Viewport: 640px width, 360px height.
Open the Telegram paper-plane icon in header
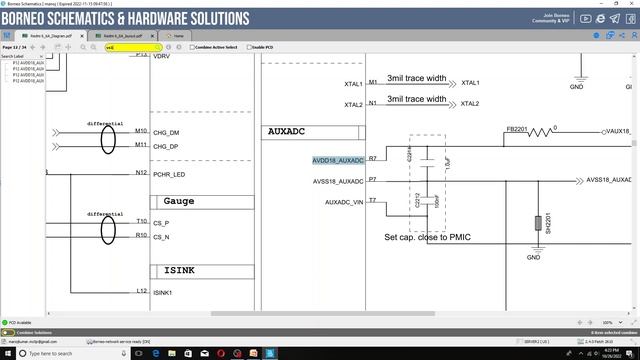[615, 18]
